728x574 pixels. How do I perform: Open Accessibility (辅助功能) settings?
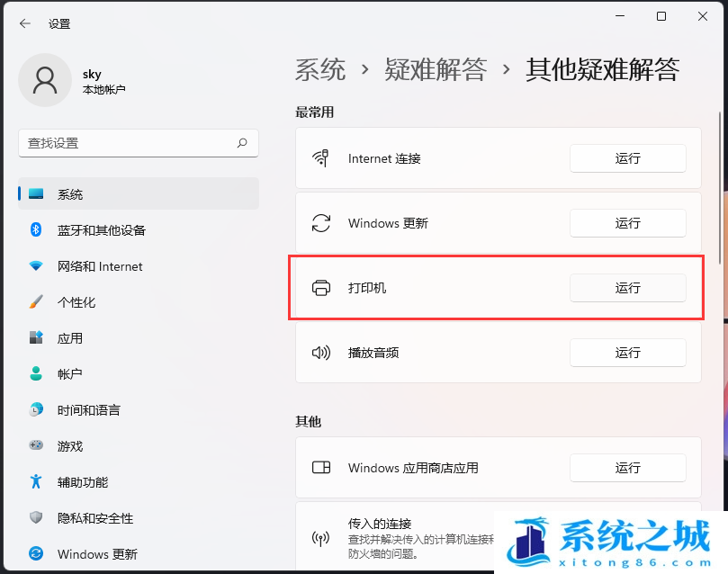82,482
